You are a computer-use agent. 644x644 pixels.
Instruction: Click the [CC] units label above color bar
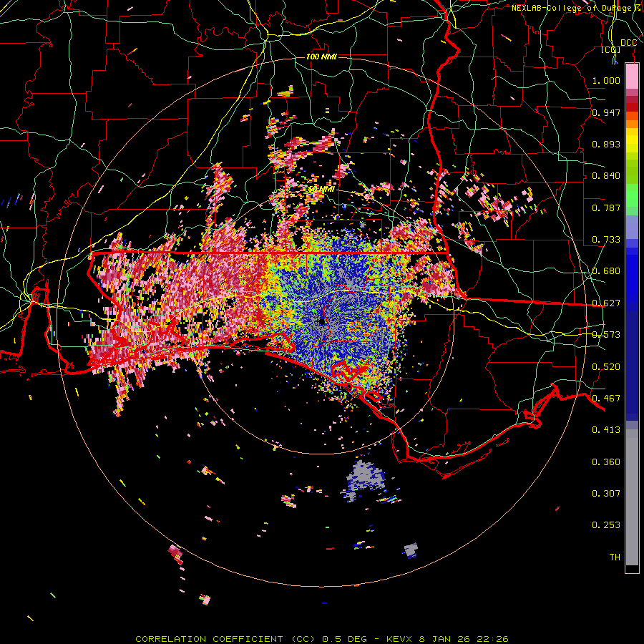(611, 50)
